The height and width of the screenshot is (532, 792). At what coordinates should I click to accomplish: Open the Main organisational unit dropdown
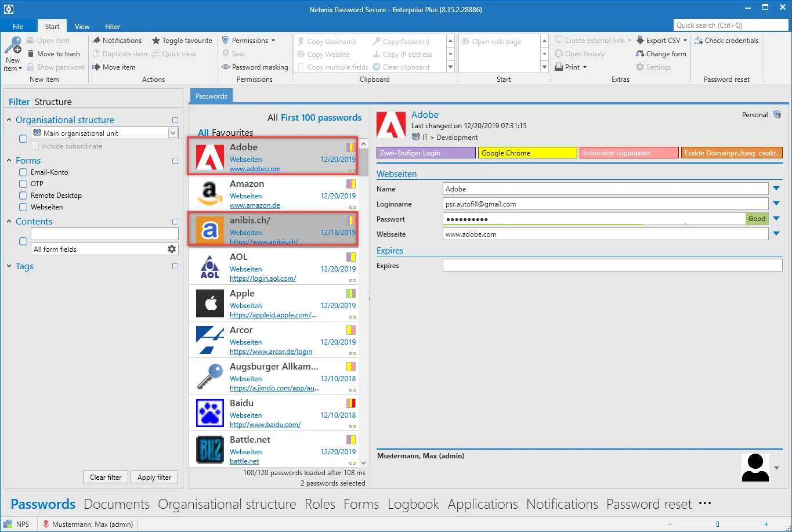[173, 133]
